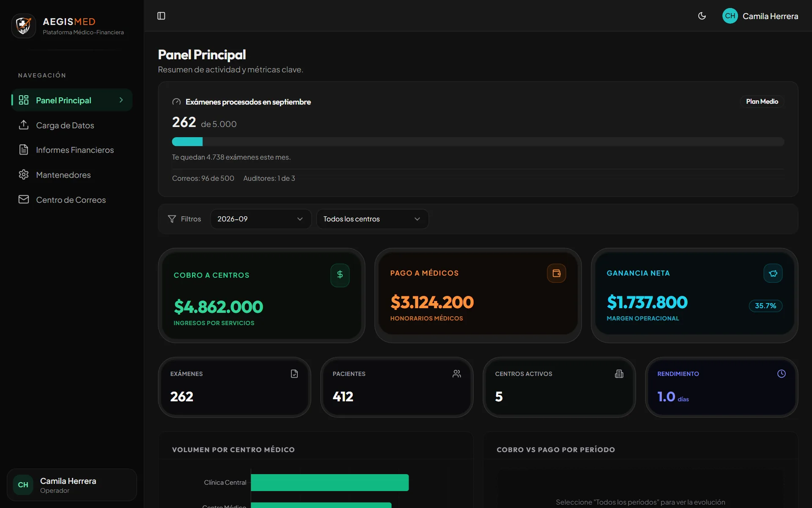Click the 'Te quedan 4.738 exámenes' message

pos(231,157)
